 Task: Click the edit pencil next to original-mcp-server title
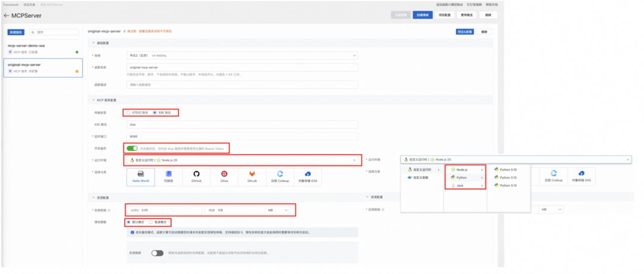124,32
